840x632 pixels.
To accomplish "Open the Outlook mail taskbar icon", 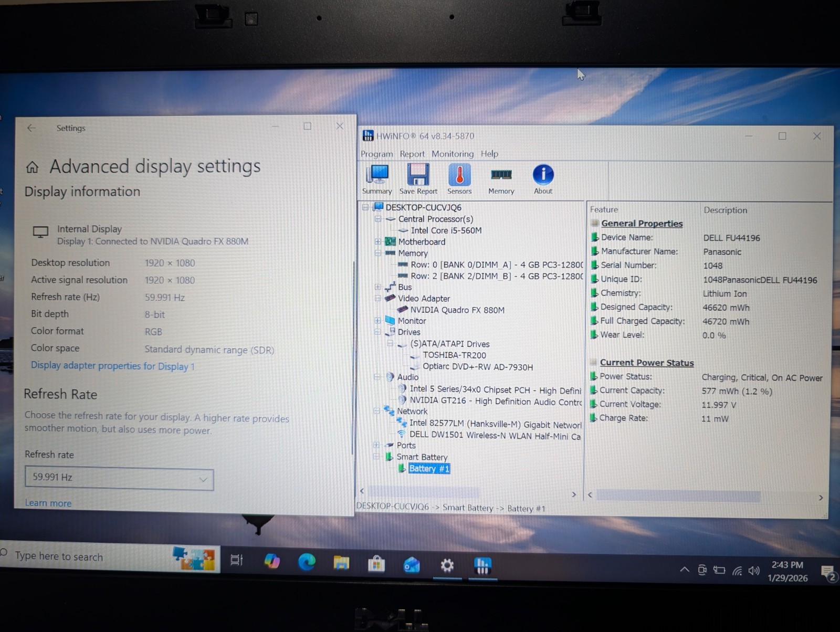I will 411,565.
